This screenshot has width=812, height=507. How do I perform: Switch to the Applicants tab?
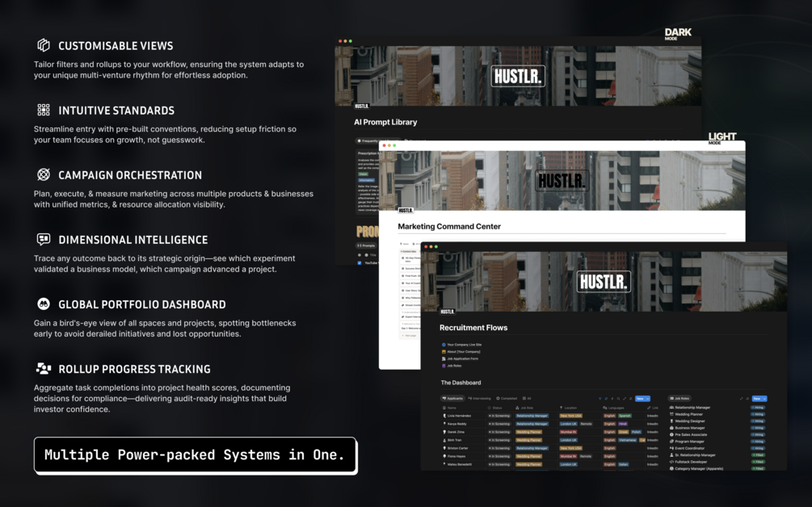452,398
